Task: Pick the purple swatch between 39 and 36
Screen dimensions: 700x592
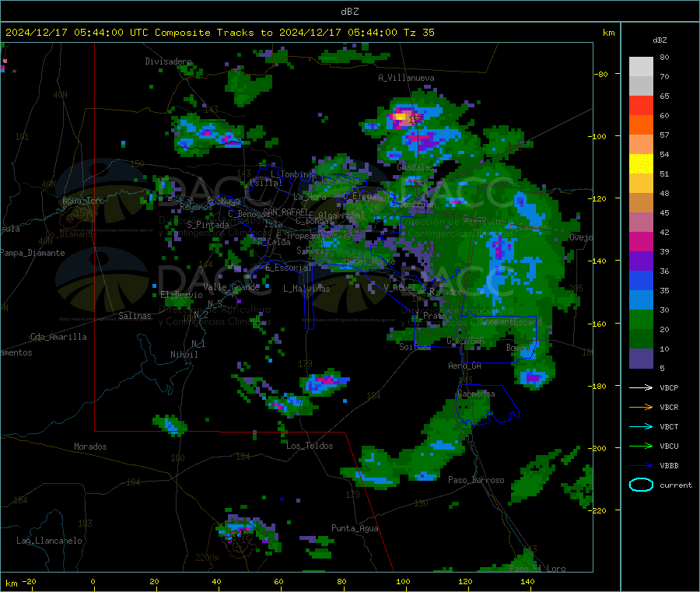Action: pos(641,261)
